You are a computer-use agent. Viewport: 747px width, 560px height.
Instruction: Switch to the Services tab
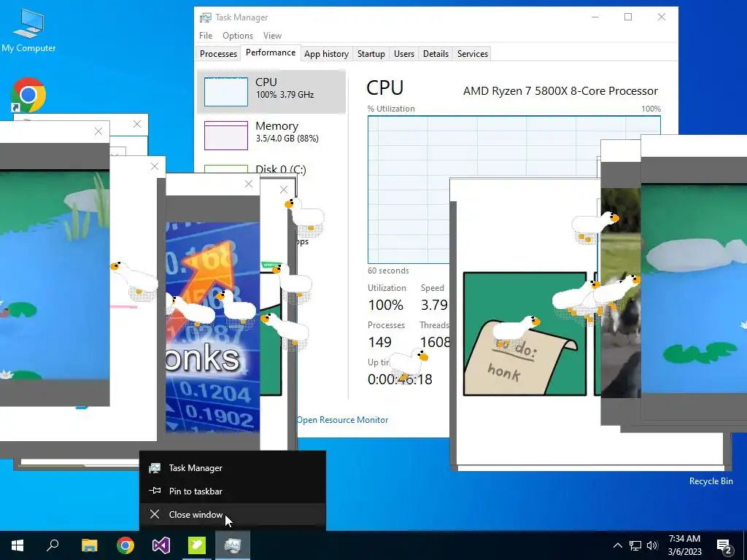(x=473, y=54)
